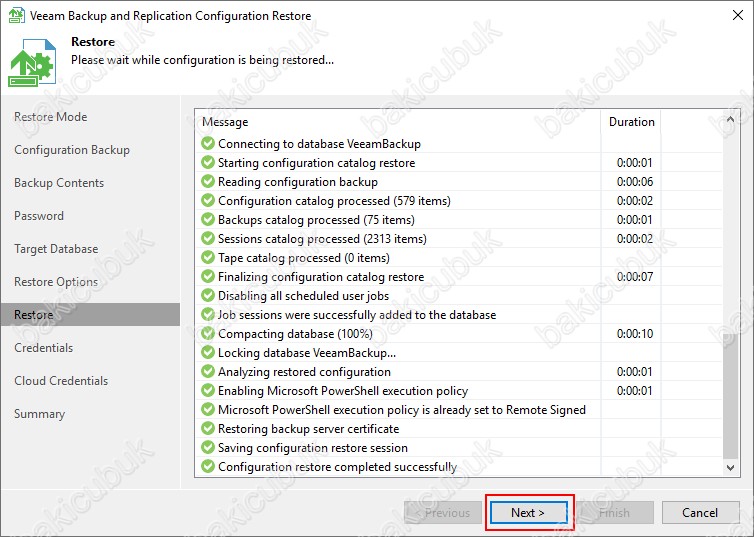Select the Restore Mode step
Image resolution: width=754 pixels, height=537 pixels.
click(x=50, y=117)
